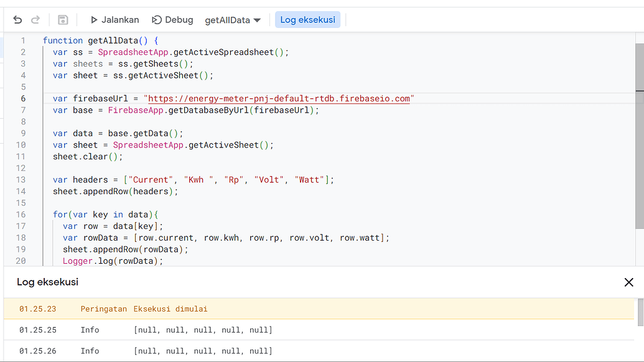Open the Firebase database URL link
644x362 pixels.
pos(279,98)
